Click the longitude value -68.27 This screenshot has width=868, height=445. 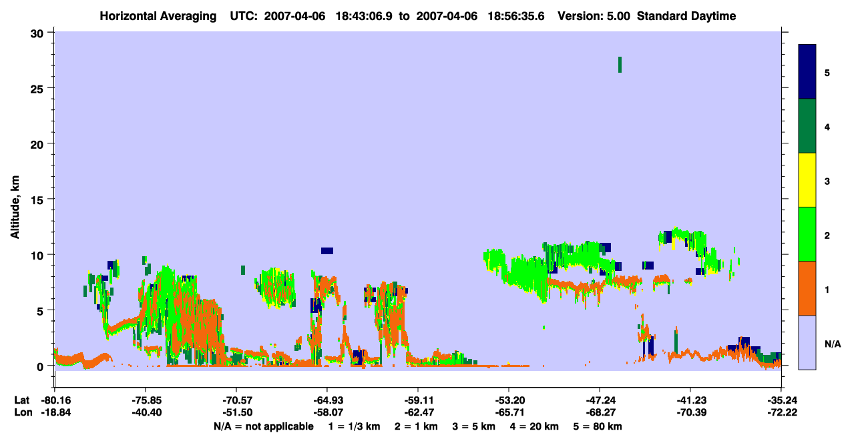tap(599, 413)
